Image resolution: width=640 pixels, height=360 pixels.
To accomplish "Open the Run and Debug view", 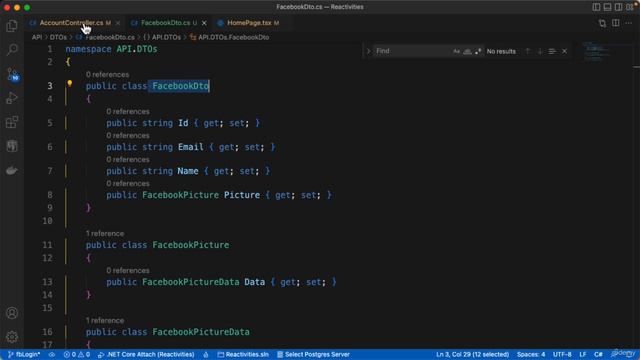I will (12, 98).
